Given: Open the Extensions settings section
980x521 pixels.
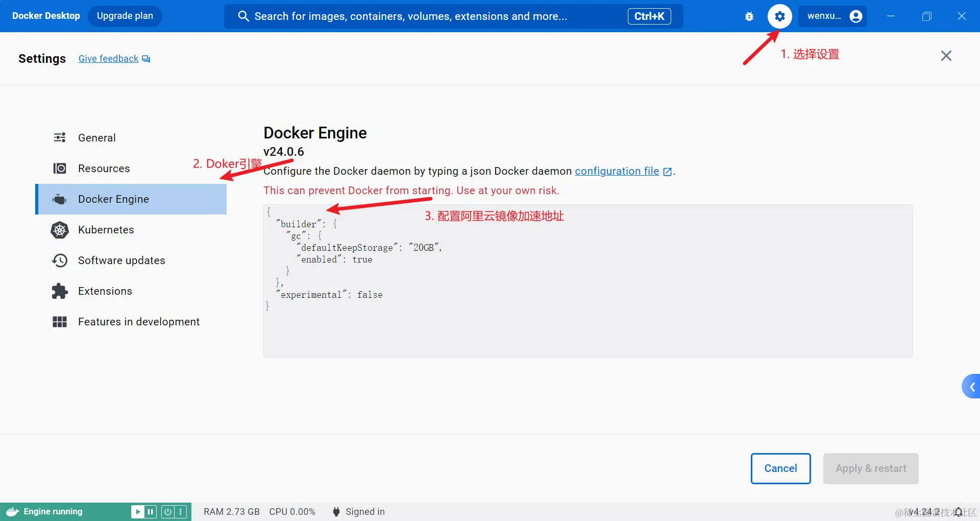Looking at the screenshot, I should pos(105,291).
